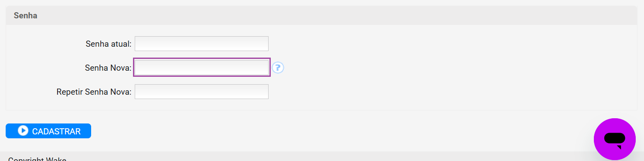Click the "Senha atual:" label

109,44
